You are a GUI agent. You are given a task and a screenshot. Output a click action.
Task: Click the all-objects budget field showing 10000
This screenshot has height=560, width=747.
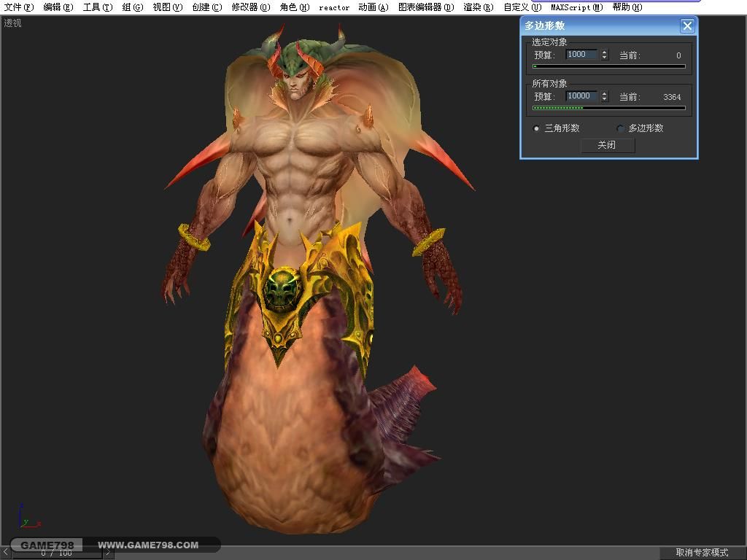point(581,96)
